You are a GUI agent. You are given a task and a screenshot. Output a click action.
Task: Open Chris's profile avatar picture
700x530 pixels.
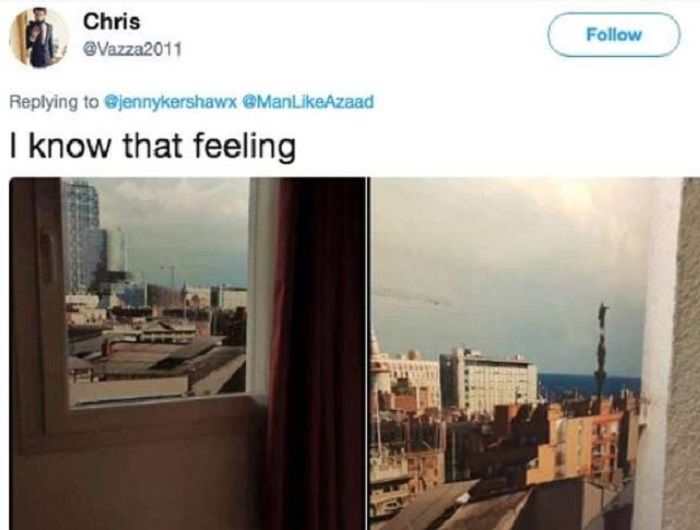pyautogui.click(x=39, y=38)
